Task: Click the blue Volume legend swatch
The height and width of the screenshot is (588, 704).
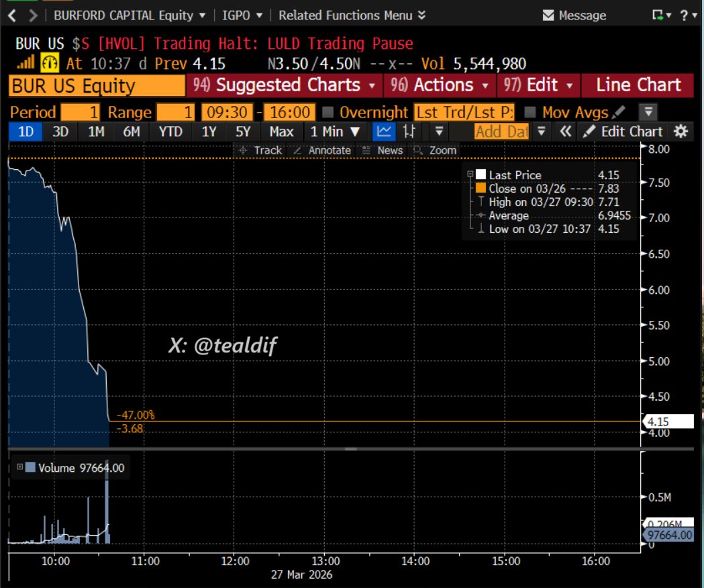Action: tap(30, 467)
